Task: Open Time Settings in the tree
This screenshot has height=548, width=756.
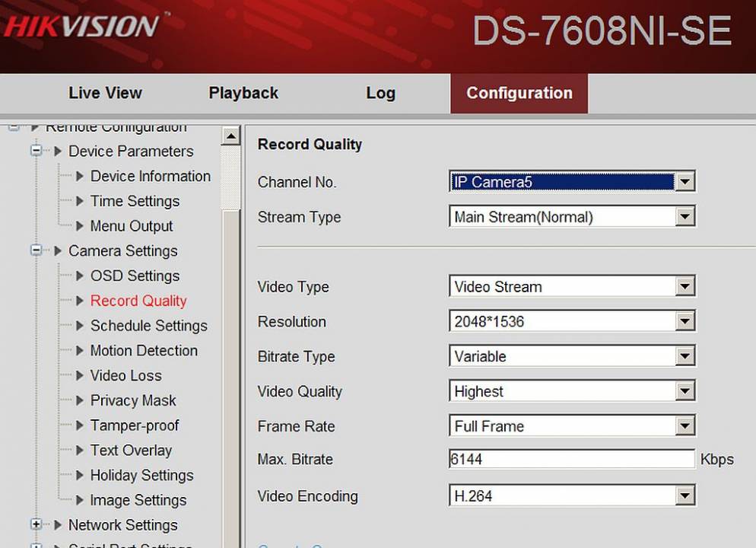Action: (135, 201)
